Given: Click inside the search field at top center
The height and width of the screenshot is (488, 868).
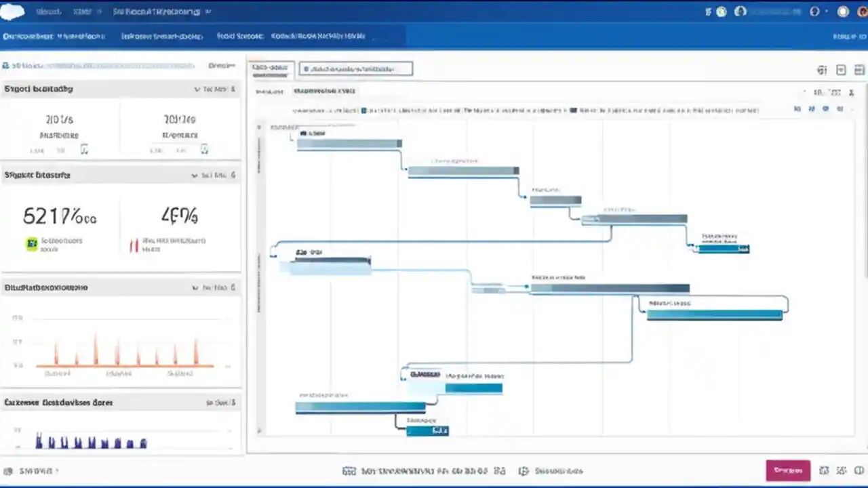Looking at the screenshot, I should click(x=356, y=68).
